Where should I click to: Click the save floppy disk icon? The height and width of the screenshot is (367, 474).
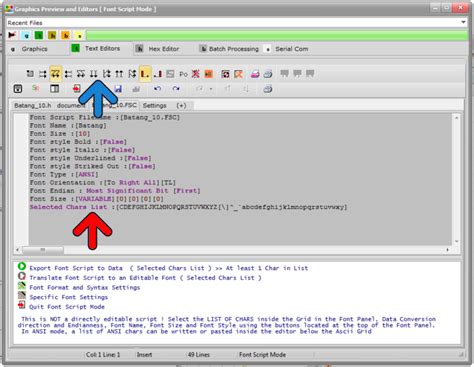click(118, 89)
